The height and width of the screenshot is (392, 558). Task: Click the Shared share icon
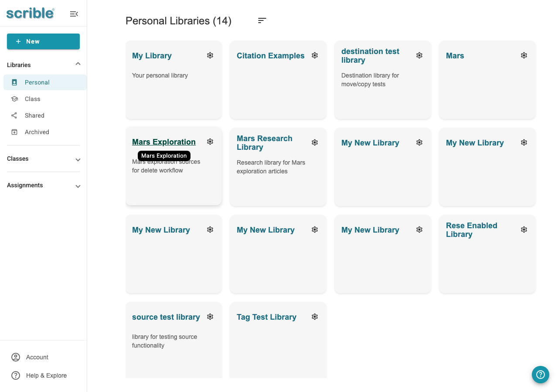[x=14, y=115]
